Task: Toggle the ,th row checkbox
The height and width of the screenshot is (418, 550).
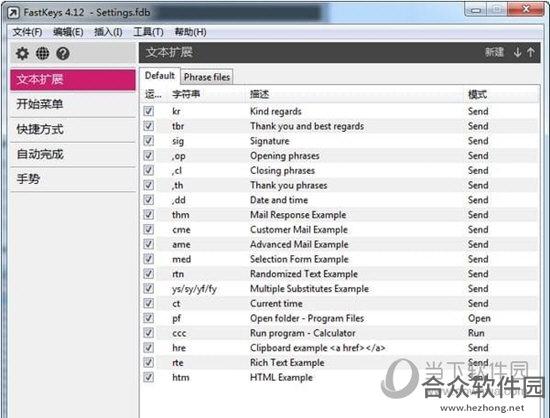Action: 149,185
